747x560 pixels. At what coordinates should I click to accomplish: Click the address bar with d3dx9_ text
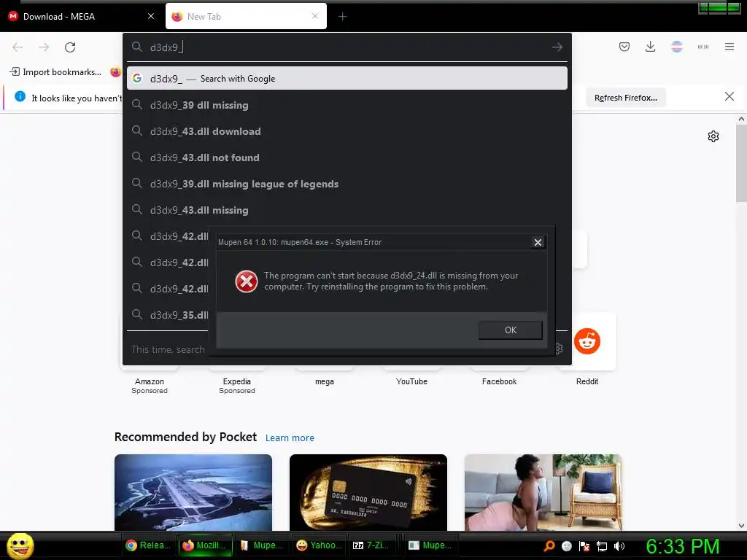[x=347, y=47]
